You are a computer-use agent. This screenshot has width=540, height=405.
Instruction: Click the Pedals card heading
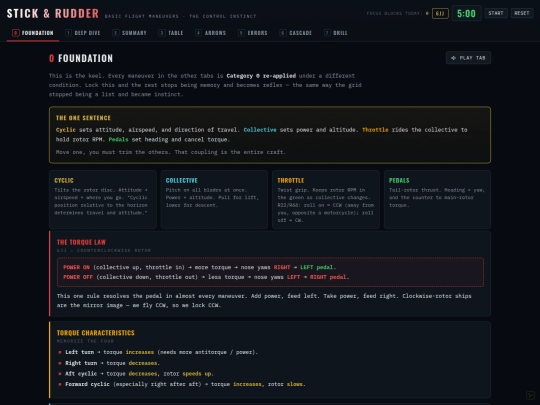pos(399,180)
